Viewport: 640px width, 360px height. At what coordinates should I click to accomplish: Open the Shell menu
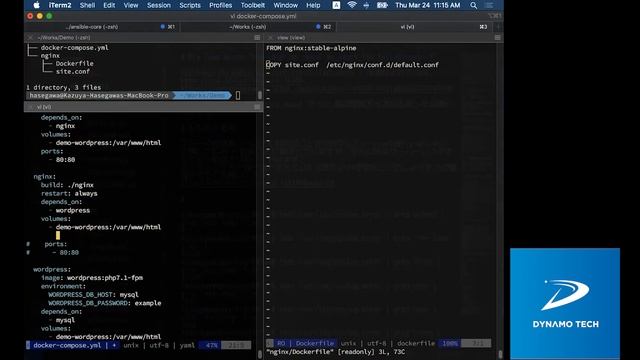pos(87,5)
